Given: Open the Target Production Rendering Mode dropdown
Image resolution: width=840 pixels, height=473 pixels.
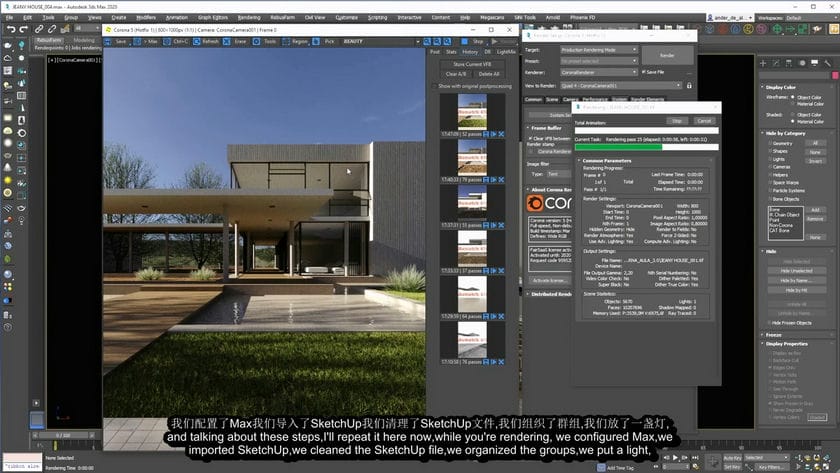Looking at the screenshot, I should 599,50.
